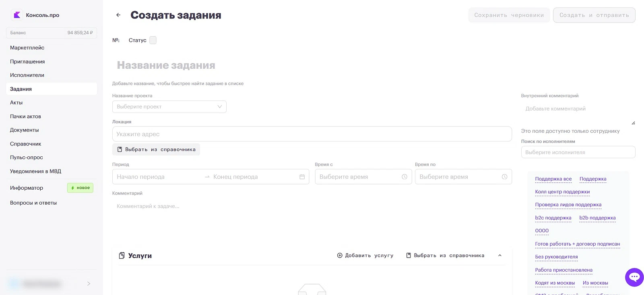Image resolution: width=644 pixels, height=295 pixels.
Task: Click the Укажите адрес location field
Action: (312, 134)
